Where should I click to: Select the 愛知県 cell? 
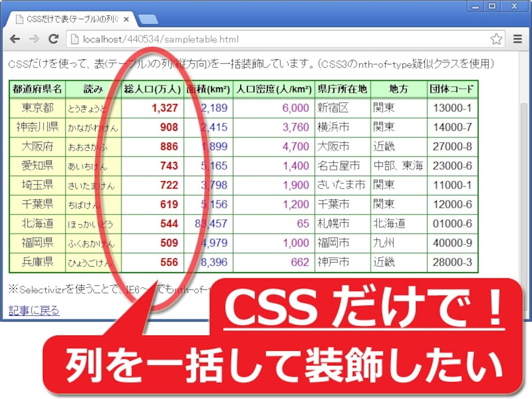pos(37,165)
